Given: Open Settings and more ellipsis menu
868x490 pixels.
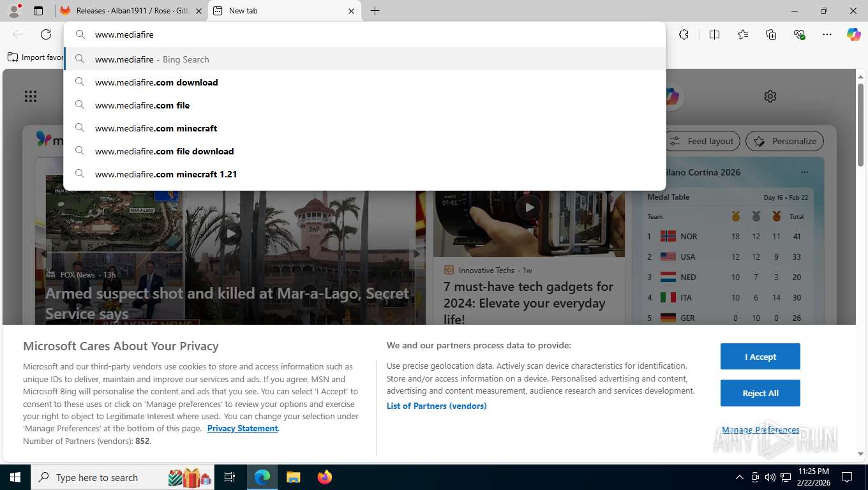Looking at the screenshot, I should click(827, 34).
